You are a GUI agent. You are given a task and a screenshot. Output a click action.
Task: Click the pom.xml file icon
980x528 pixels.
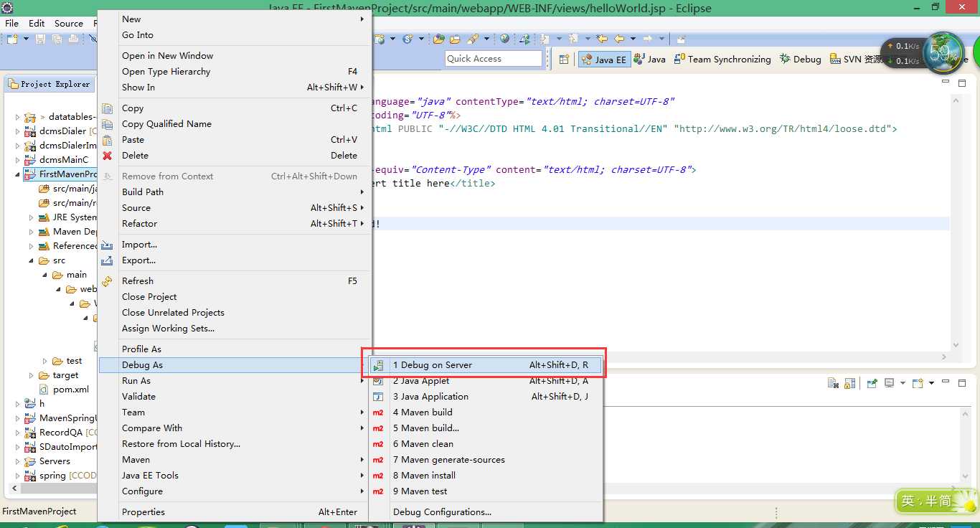point(44,390)
